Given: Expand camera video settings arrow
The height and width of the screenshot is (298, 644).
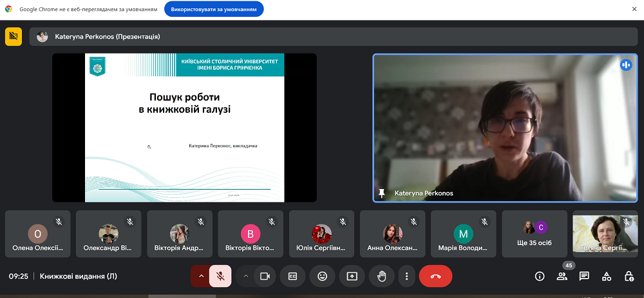Looking at the screenshot, I should click(x=245, y=276).
